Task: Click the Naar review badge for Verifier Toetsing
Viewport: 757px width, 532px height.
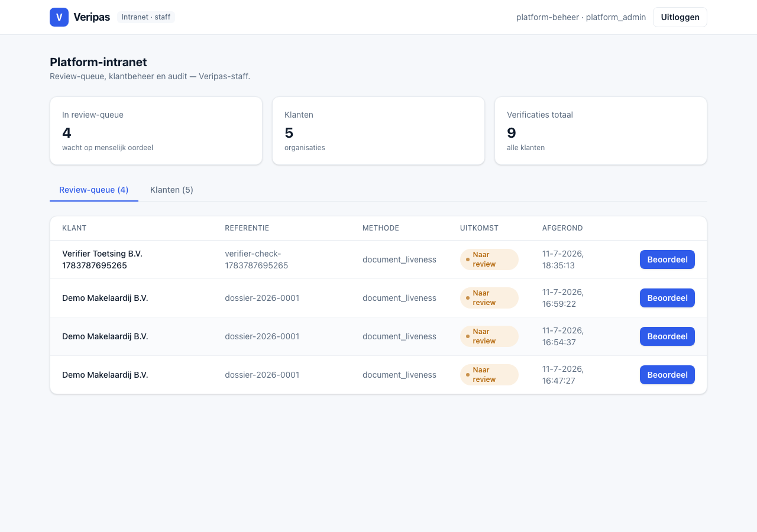Action: click(x=489, y=259)
